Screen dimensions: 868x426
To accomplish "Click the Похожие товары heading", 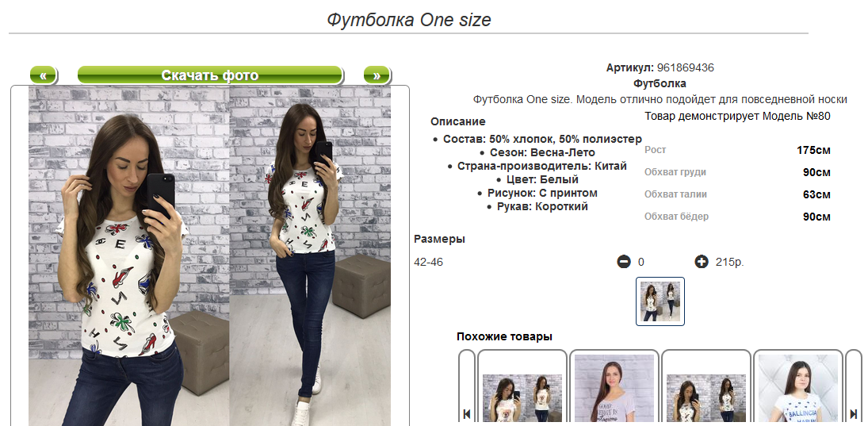I will click(504, 336).
